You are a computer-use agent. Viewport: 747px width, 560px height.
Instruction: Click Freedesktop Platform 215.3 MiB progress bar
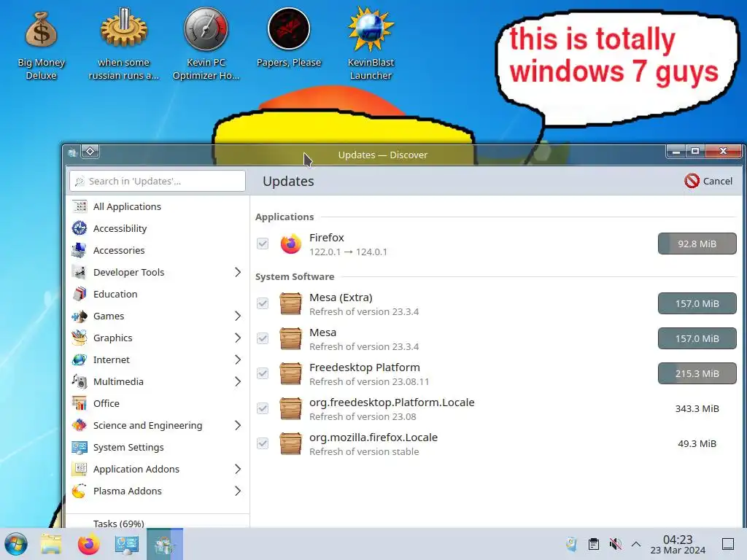click(697, 374)
